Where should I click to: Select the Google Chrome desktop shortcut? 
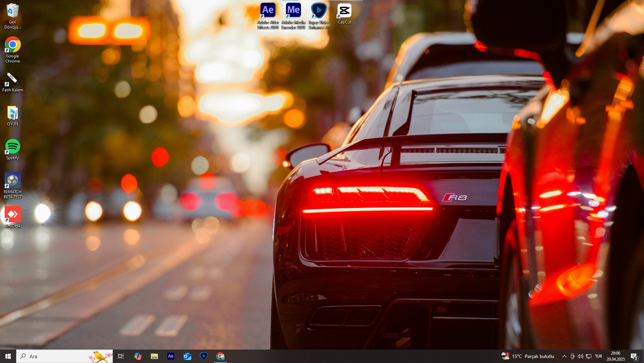tap(12, 50)
